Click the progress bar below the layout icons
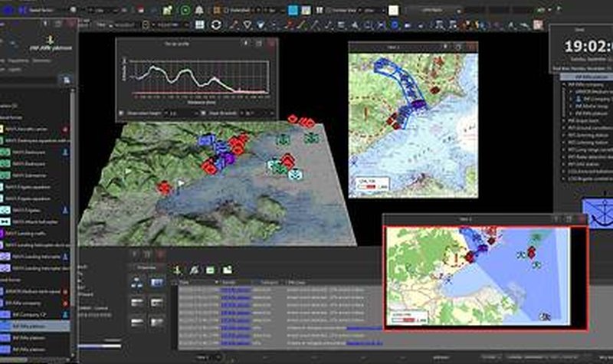 (x=100, y=346)
